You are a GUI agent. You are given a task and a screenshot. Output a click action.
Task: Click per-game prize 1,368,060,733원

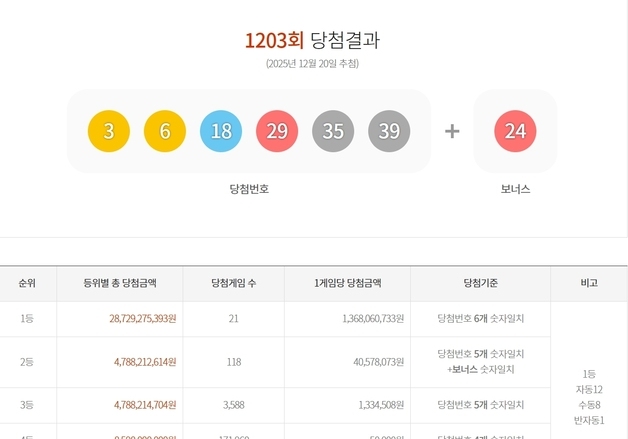(x=373, y=319)
